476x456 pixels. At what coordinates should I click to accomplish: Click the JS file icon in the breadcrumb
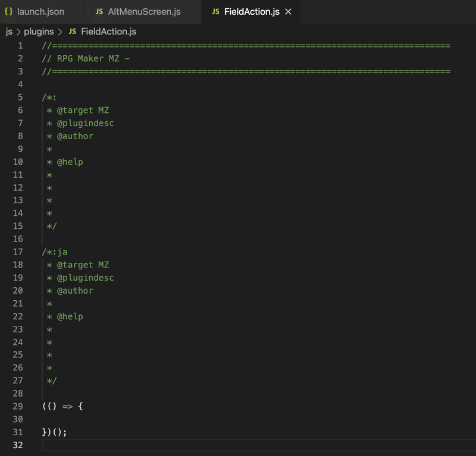coord(73,32)
